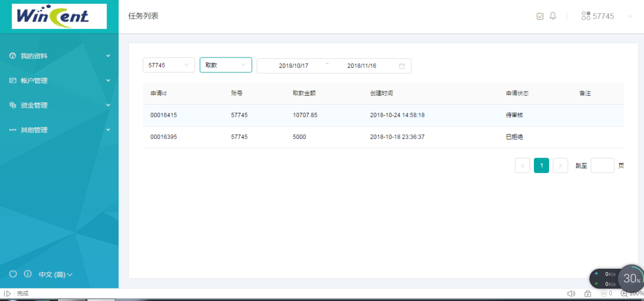
Task: Open the 57745 account dropdown filter
Action: coord(168,65)
